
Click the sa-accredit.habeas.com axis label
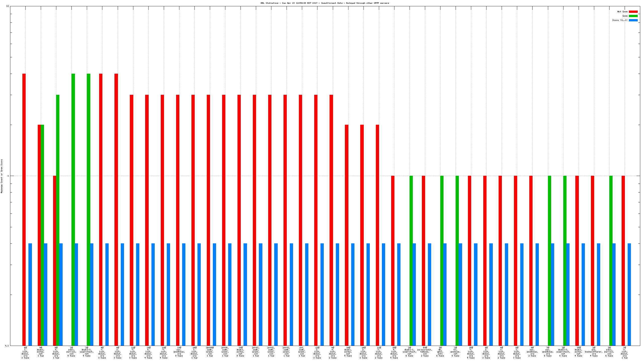pos(425,352)
